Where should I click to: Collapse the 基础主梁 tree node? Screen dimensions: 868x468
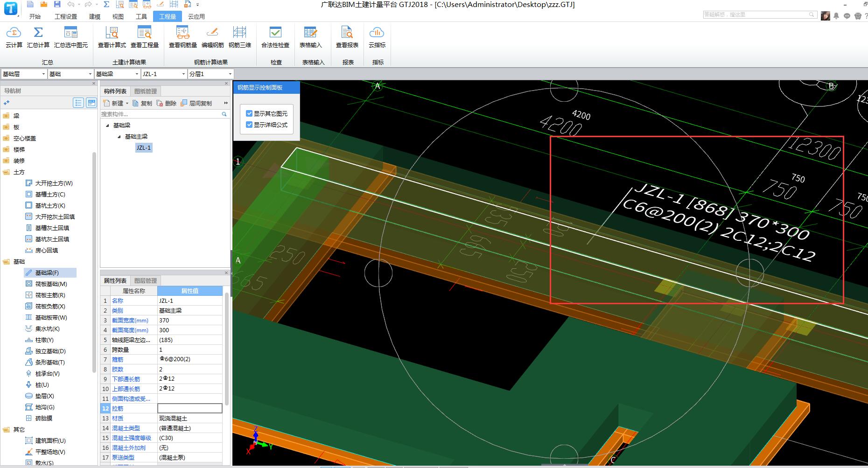(x=119, y=137)
